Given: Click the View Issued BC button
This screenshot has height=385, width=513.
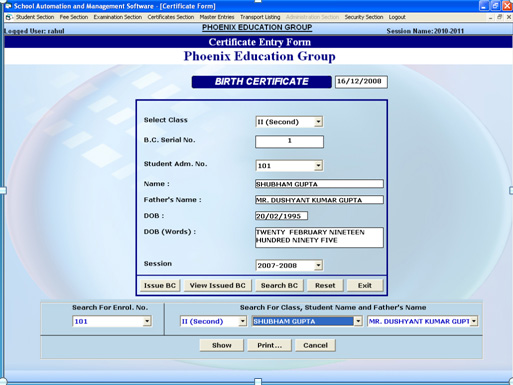Looking at the screenshot, I should (218, 285).
